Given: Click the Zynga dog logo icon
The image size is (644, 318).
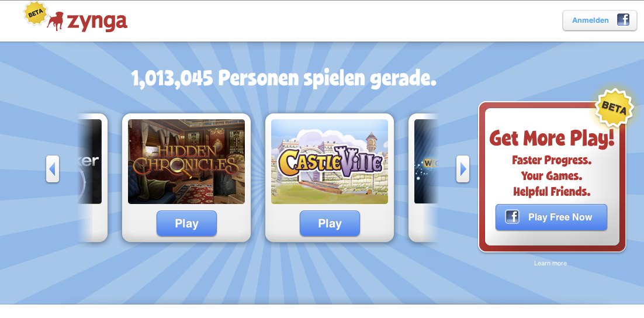Looking at the screenshot, I should 55,21.
